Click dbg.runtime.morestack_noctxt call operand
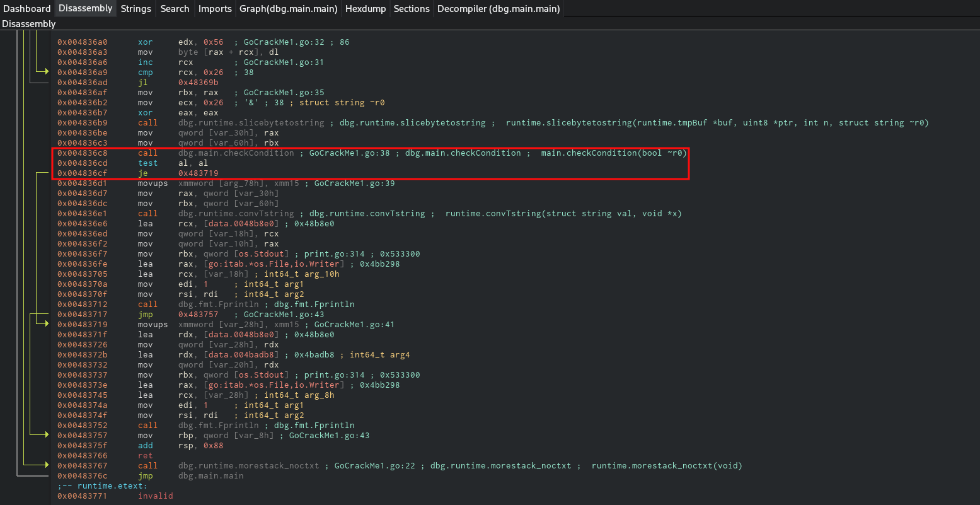980x505 pixels. point(251,466)
